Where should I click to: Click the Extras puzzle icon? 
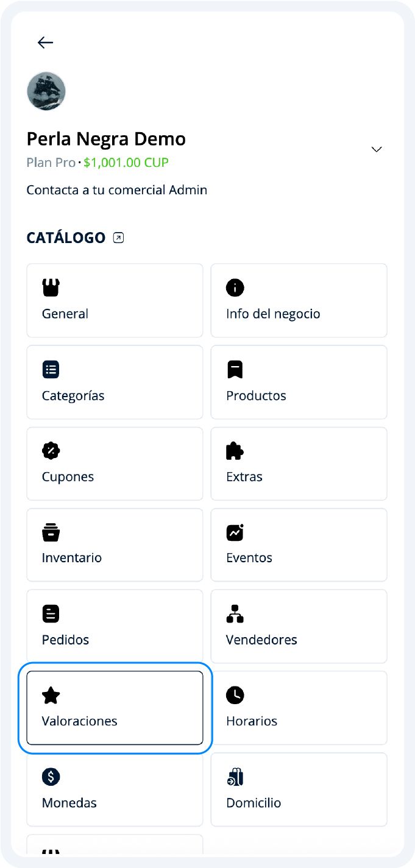[x=235, y=451]
